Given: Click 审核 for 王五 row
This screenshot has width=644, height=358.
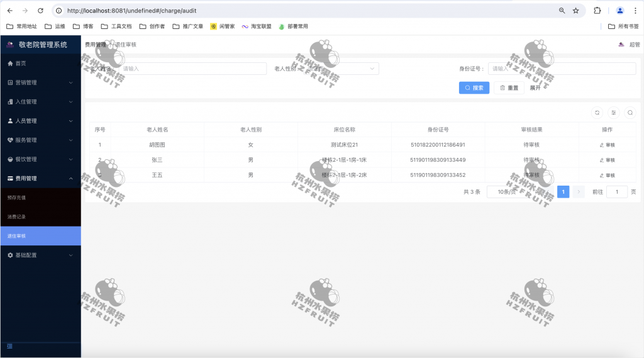Looking at the screenshot, I should pyautogui.click(x=607, y=176).
